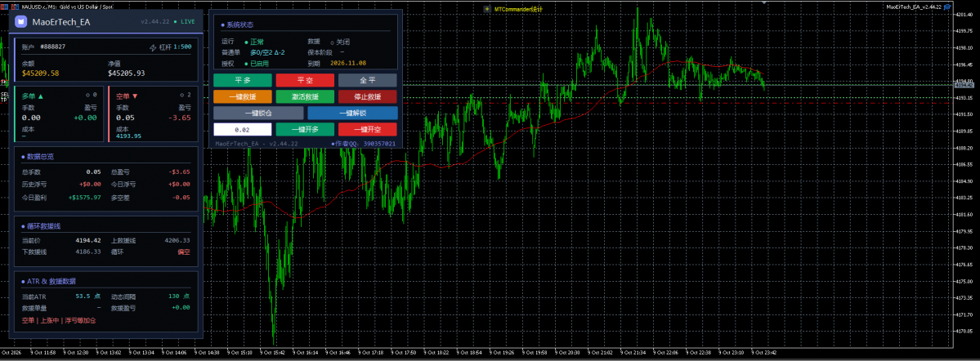Click the 4201.40 price axis label
This screenshot has width=980, height=361.
(x=966, y=15)
